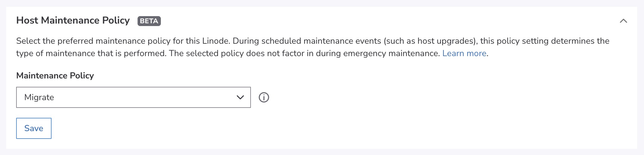Viewport: 644px width, 155px height.
Task: Click "Select the preferred maintenance policy" text
Action: [x=93, y=41]
